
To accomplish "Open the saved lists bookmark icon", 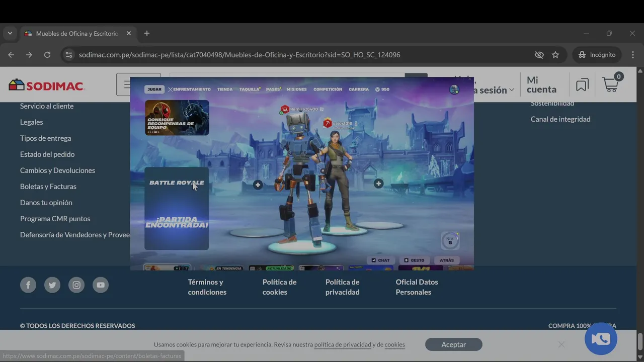I will (x=582, y=85).
